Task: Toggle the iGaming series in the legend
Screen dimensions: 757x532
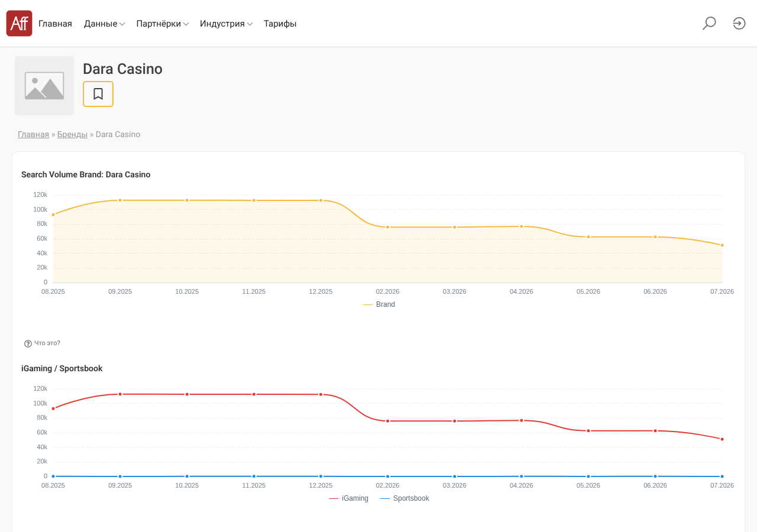Action: [349, 498]
